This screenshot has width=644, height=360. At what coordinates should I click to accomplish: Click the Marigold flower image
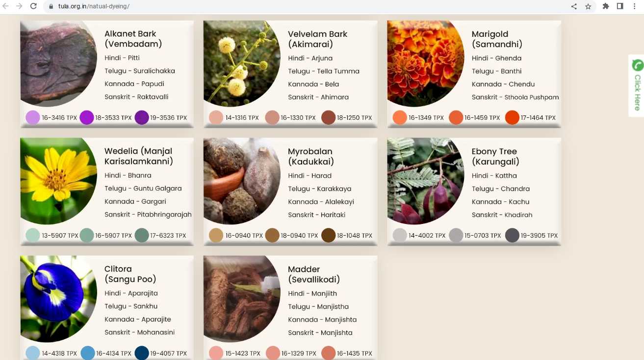point(426,63)
